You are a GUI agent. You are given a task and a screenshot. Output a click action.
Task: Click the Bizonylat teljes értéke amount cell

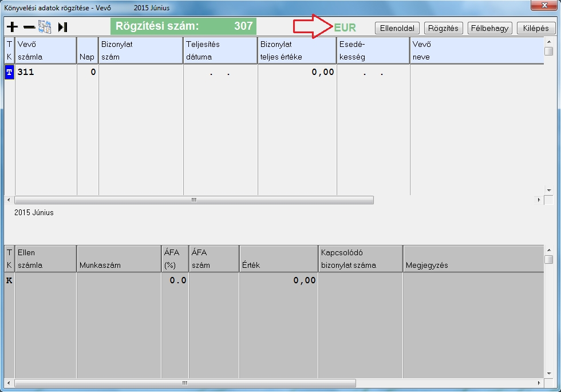point(297,73)
